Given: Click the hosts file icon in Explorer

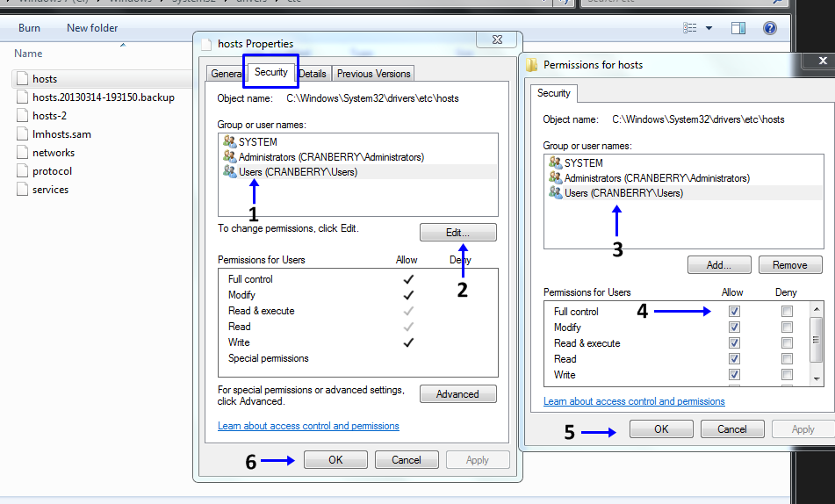Looking at the screenshot, I should (x=22, y=79).
